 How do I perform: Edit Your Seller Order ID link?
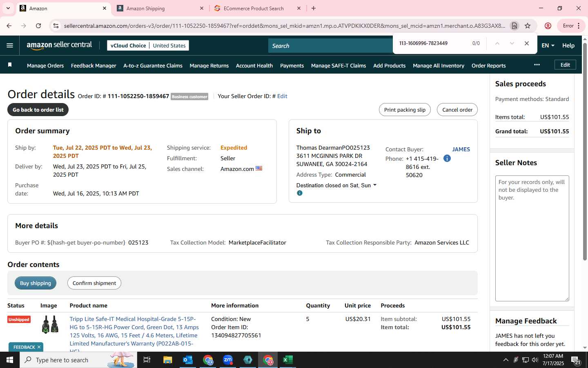(x=282, y=96)
